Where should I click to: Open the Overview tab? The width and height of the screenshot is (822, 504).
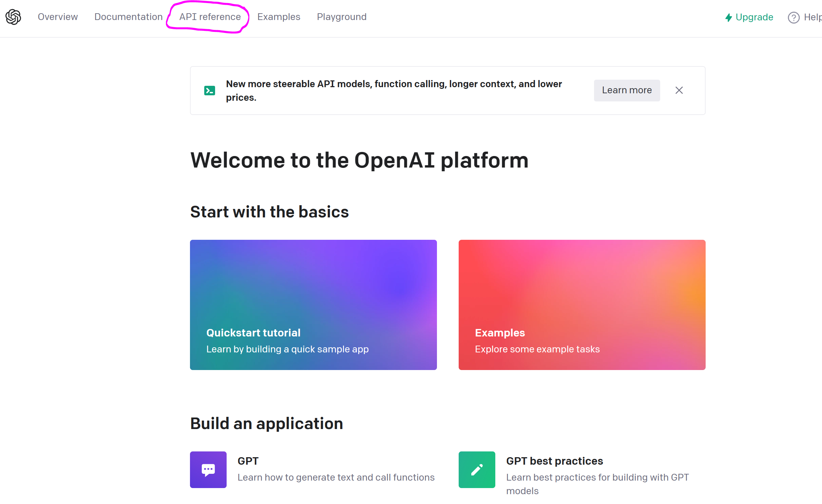[58, 17]
